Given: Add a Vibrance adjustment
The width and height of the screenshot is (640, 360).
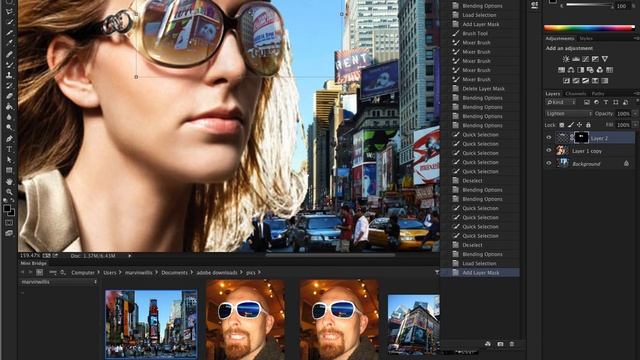Looking at the screenshot, I should [x=605, y=59].
